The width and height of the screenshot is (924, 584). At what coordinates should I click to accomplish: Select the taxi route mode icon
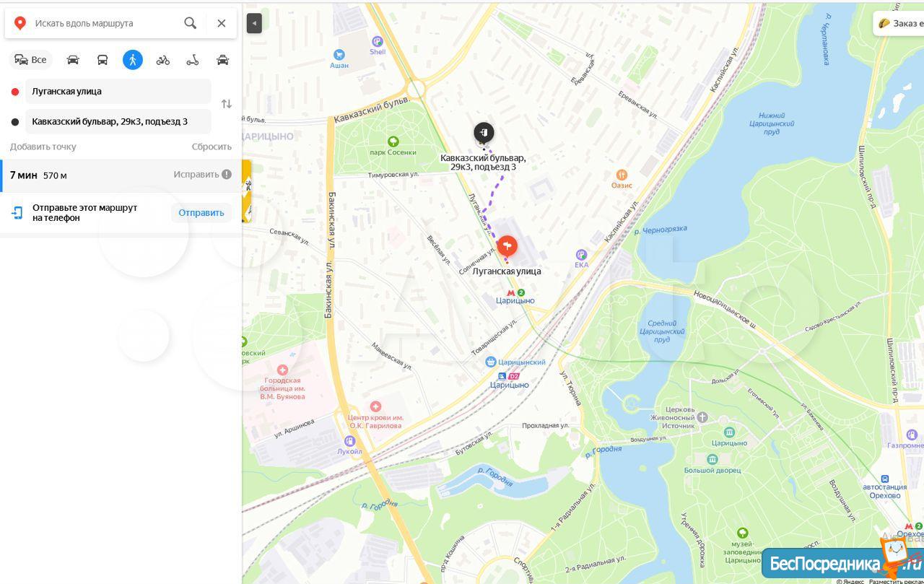click(223, 60)
